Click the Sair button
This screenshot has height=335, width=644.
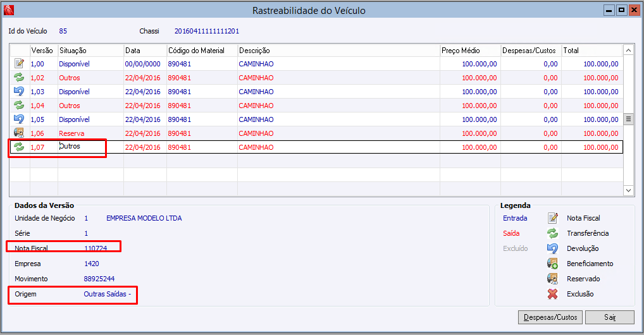click(x=609, y=317)
